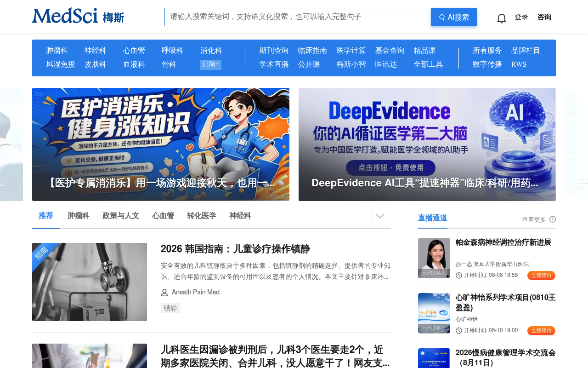Open 学术直播 link
This screenshot has height=368, width=588.
click(x=274, y=64)
